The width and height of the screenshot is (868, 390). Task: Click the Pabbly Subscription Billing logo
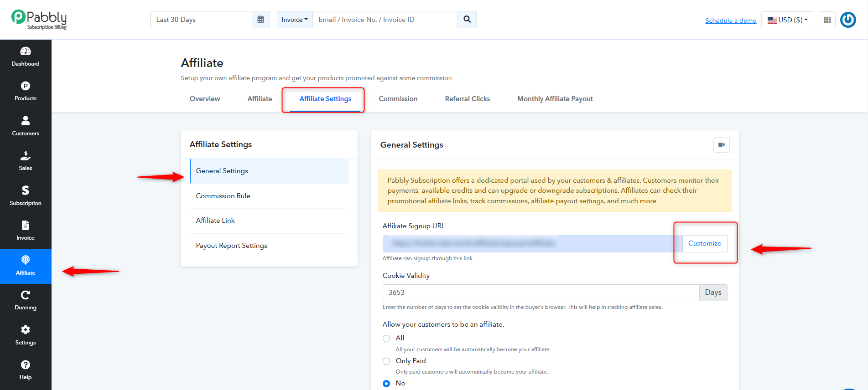tap(39, 20)
